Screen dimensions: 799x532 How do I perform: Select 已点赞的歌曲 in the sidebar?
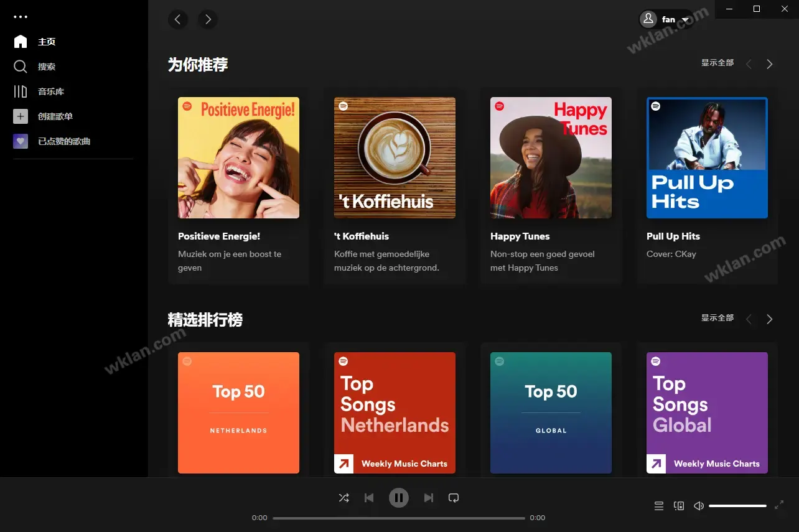64,141
